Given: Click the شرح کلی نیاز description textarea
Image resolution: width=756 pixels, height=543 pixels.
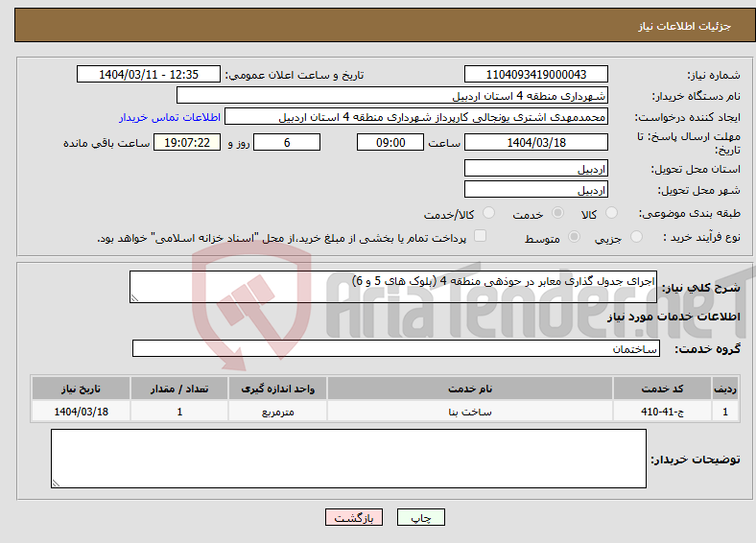Looking at the screenshot, I should (x=393, y=287).
